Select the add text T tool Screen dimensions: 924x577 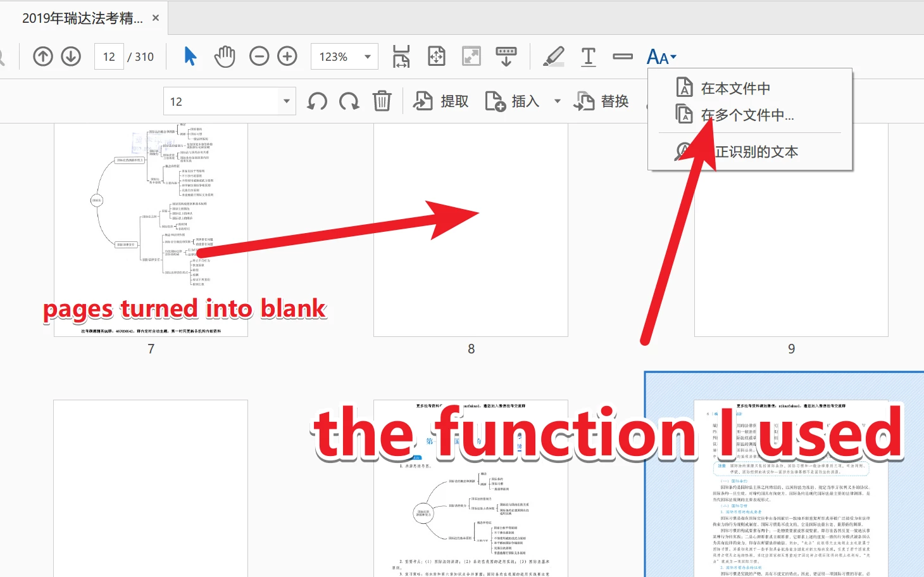click(589, 56)
